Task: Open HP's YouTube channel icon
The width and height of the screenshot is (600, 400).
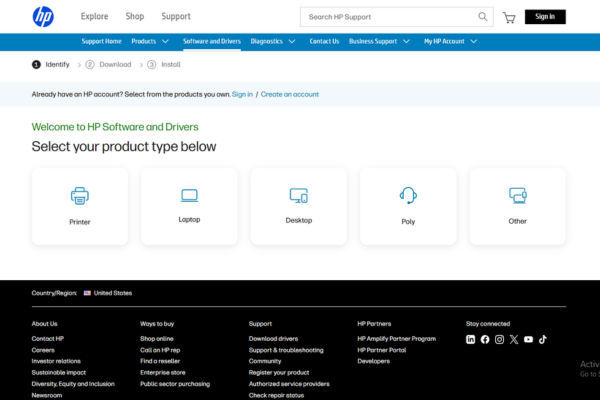Action: tap(528, 340)
